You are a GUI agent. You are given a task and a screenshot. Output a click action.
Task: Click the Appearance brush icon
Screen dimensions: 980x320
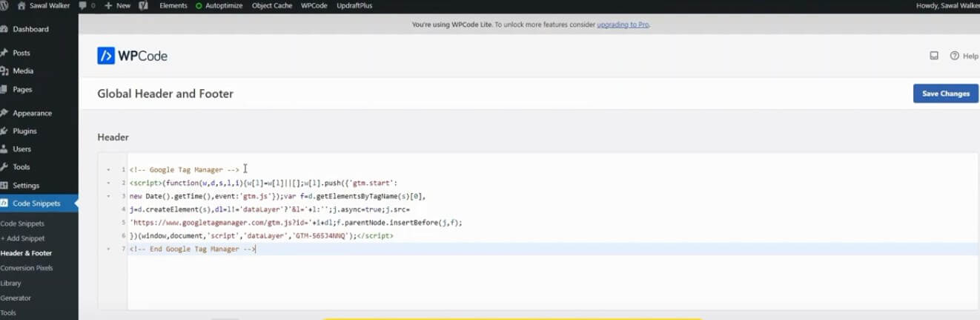4,113
